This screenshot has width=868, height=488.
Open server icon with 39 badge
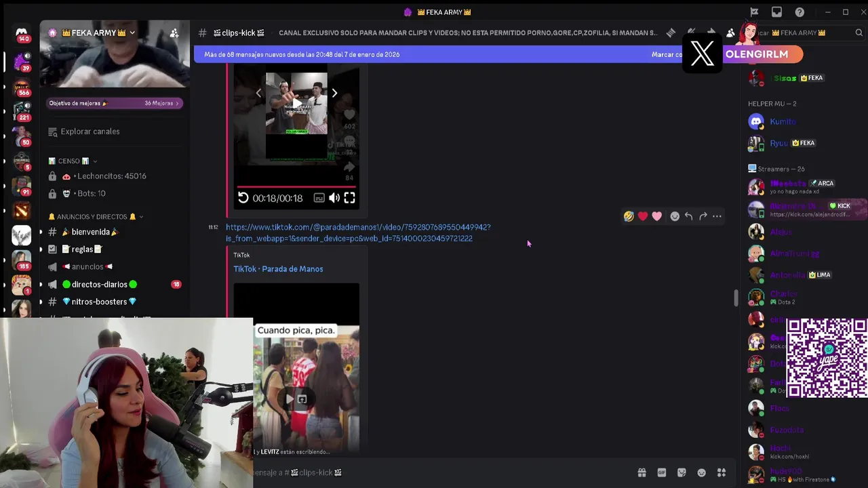point(22,61)
